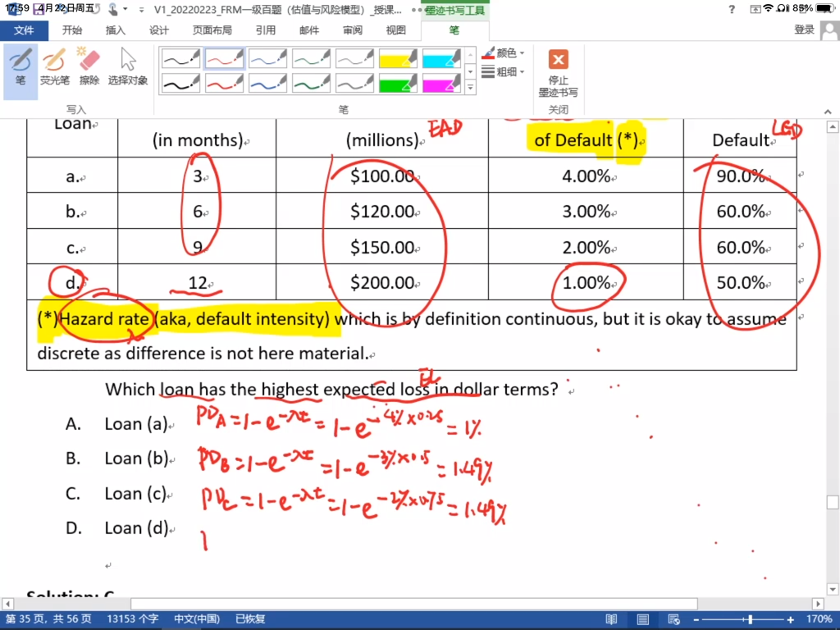Expand the pen styles gallery more arrow
This screenshot has width=840, height=630.
[x=470, y=87]
